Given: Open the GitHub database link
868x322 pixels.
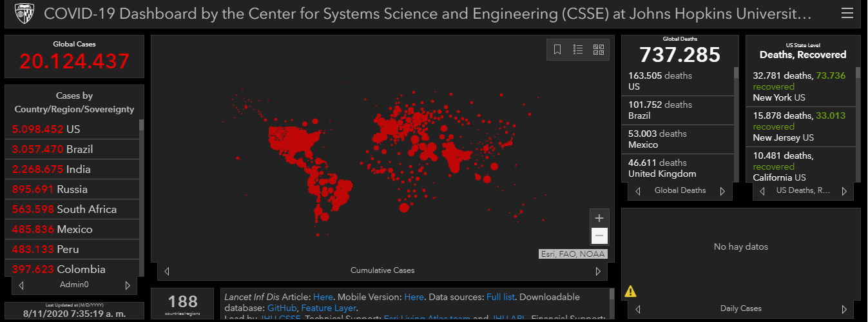Looking at the screenshot, I should click(282, 308).
